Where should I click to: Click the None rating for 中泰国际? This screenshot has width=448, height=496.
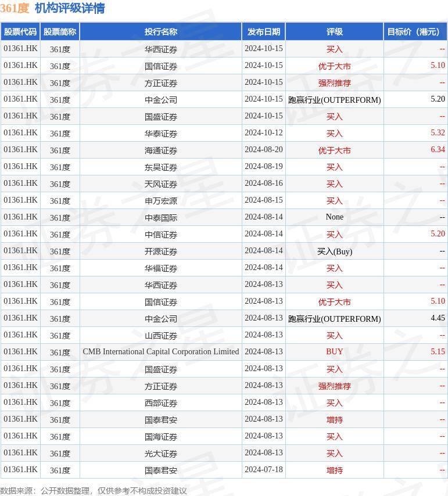point(335,217)
